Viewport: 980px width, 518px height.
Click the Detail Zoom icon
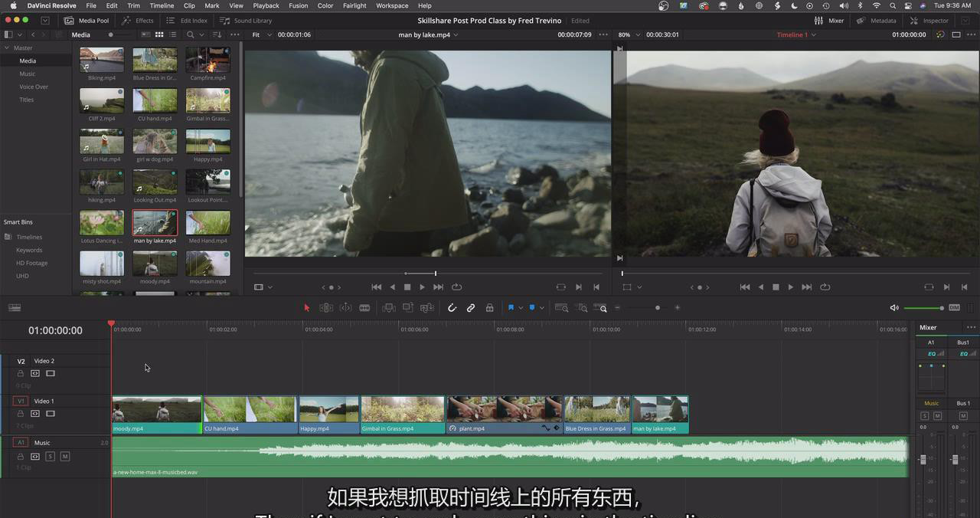[x=582, y=308]
